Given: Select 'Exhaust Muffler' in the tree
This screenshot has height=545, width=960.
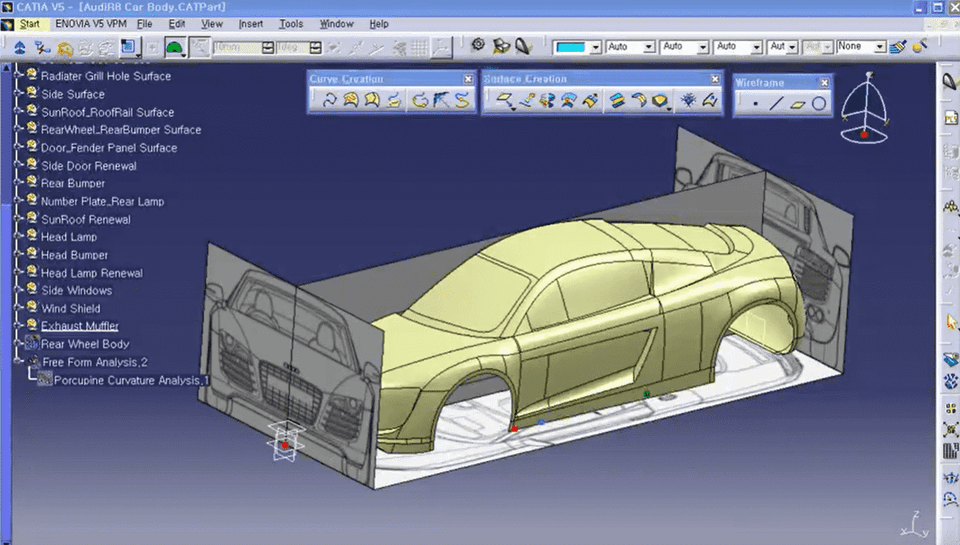Looking at the screenshot, I should point(80,326).
